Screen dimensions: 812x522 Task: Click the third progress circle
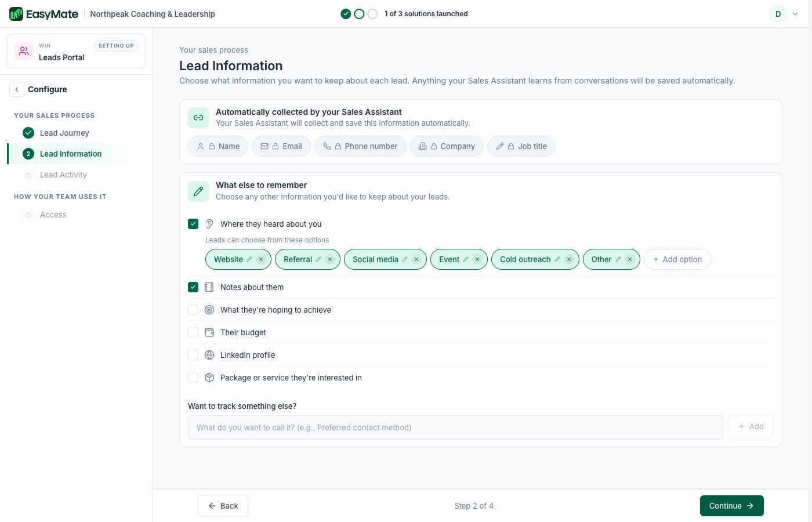(372, 14)
